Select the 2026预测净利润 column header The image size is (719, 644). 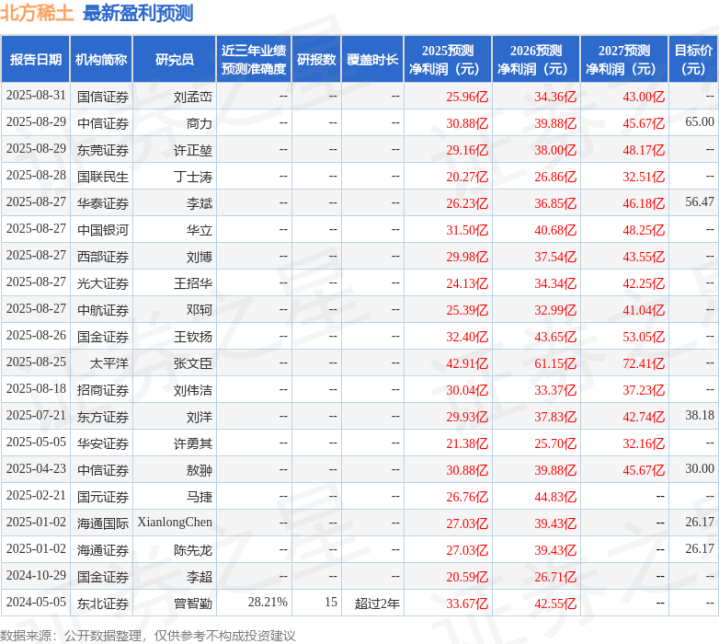536,60
